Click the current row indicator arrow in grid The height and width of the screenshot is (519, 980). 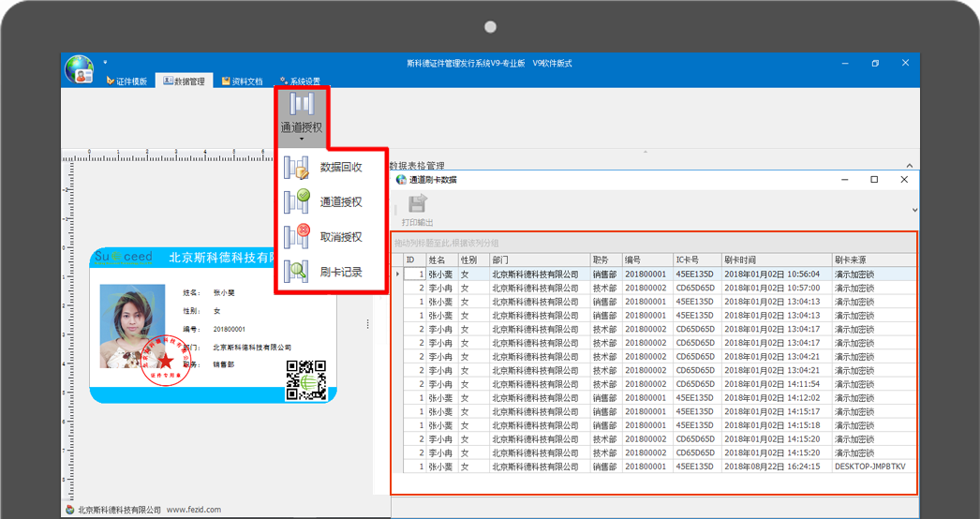tap(397, 274)
